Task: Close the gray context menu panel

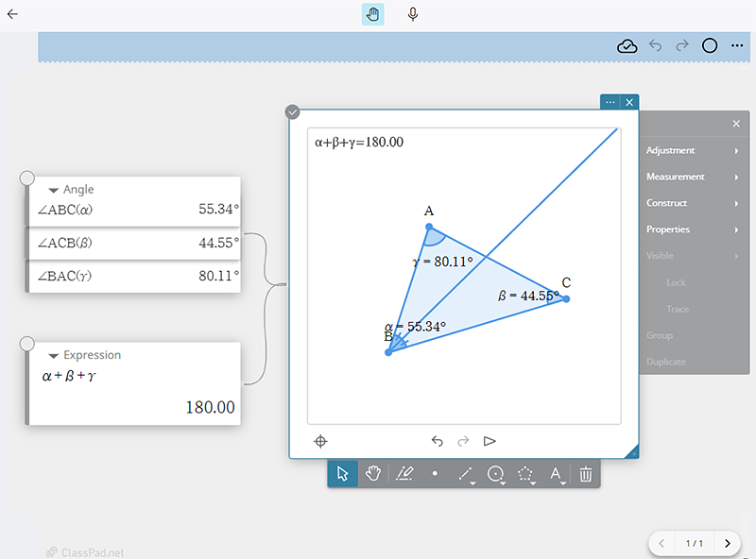Action: point(736,124)
